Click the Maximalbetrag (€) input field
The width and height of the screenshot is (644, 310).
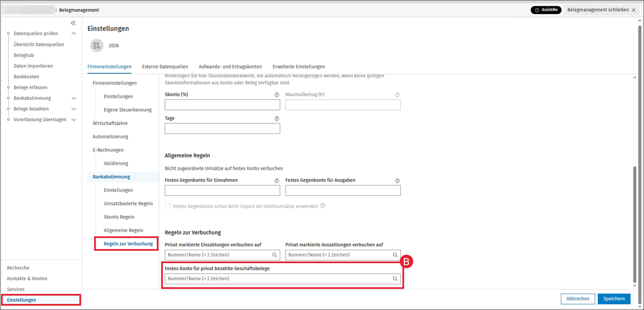click(x=343, y=105)
